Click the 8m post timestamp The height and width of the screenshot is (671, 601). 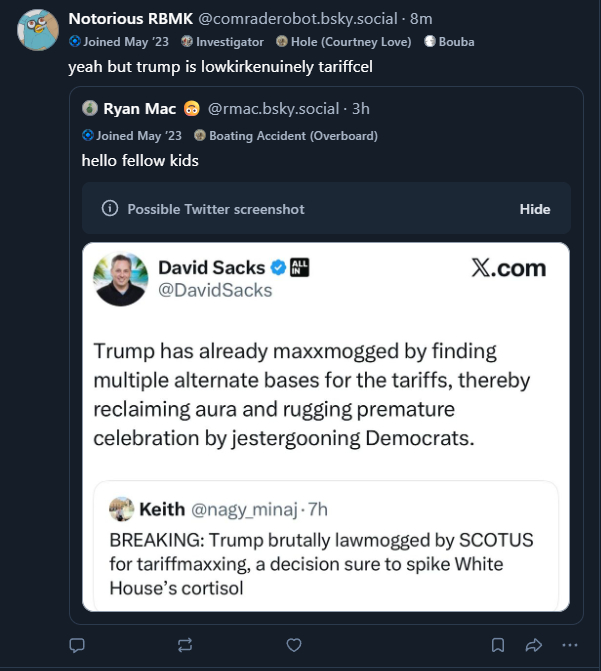click(x=421, y=19)
